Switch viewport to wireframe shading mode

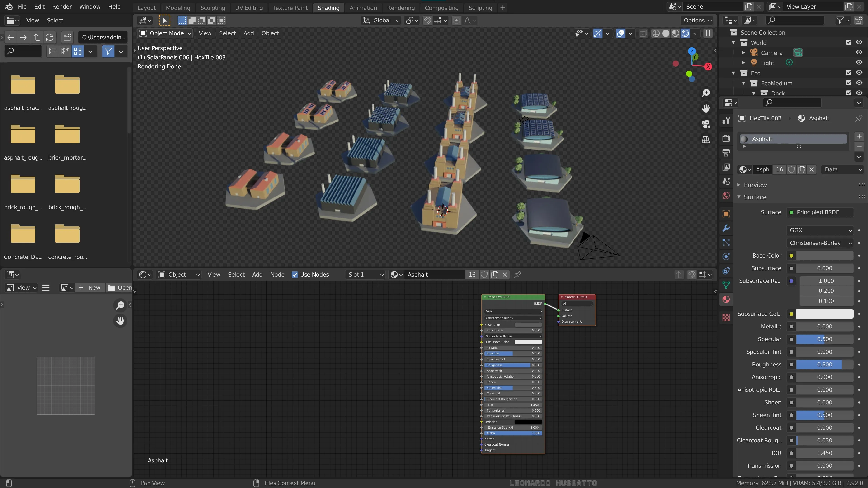[x=656, y=33]
